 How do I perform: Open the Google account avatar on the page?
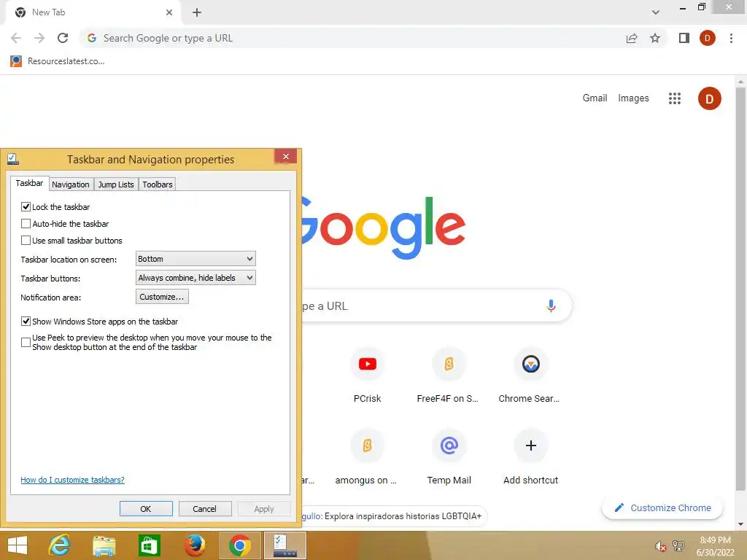coord(709,98)
